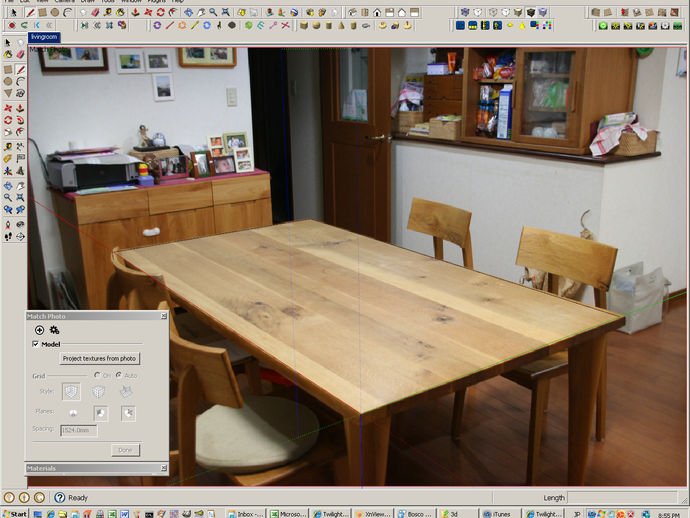Activate the Look Around tool

click(x=20, y=224)
